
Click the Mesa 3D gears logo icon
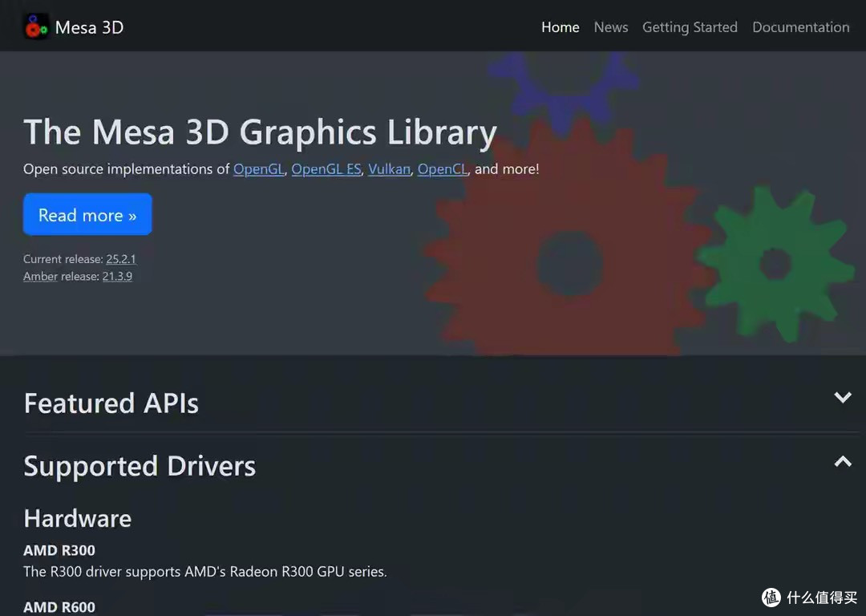pyautogui.click(x=36, y=26)
